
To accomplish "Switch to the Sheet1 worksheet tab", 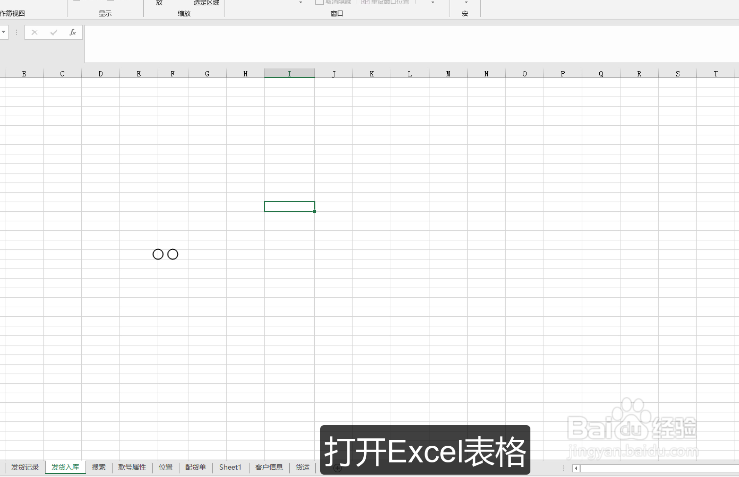I will [x=230, y=467].
